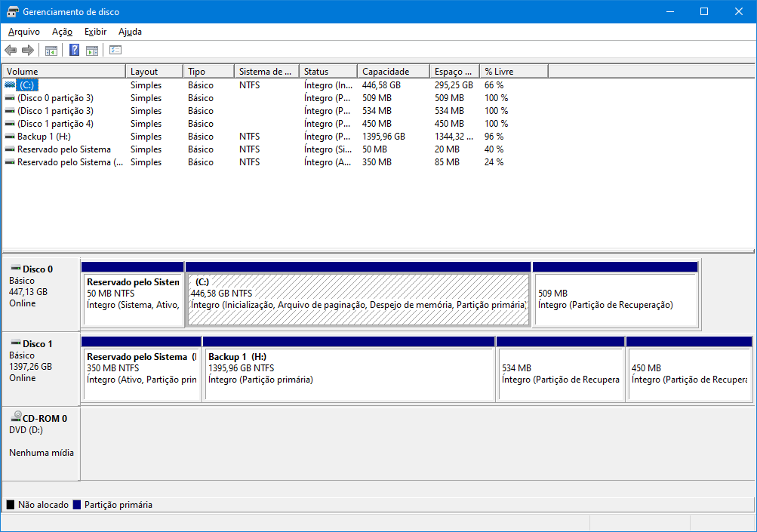This screenshot has width=757, height=532.
Task: Select Disco 1 350 MB NTFS partition block
Action: coord(141,370)
